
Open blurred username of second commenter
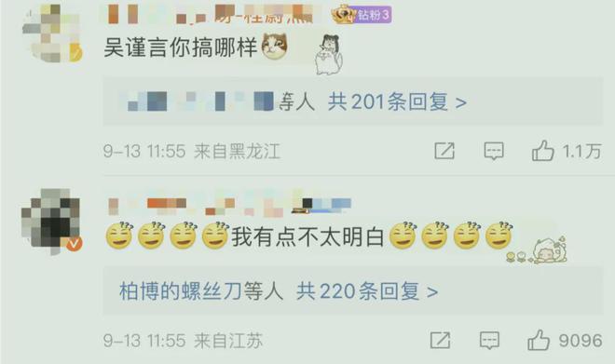229,207
